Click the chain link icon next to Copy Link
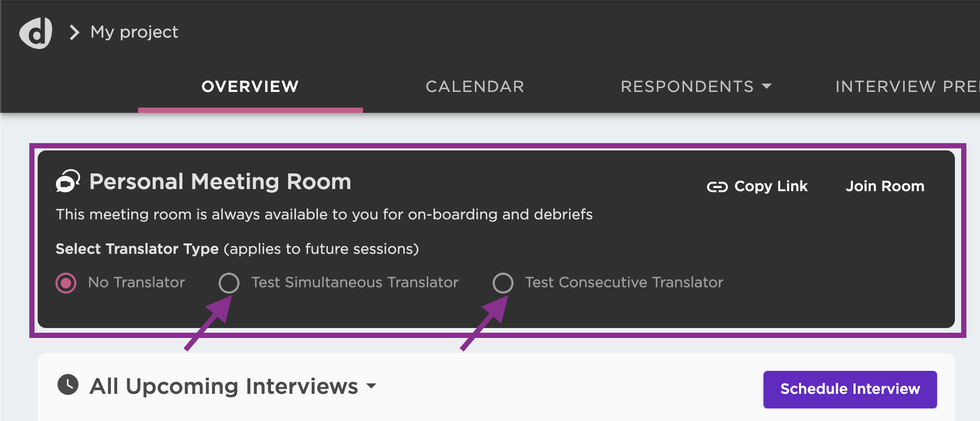The height and width of the screenshot is (421, 980). 717,187
